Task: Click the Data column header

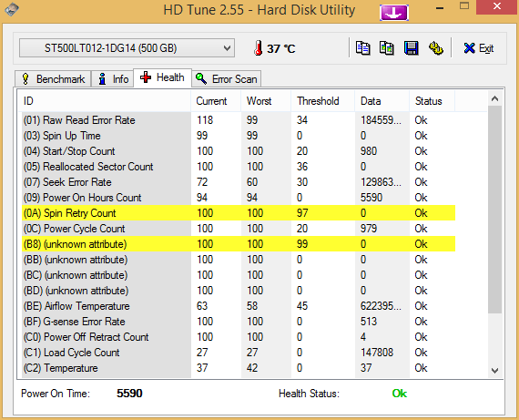Action: (x=382, y=101)
